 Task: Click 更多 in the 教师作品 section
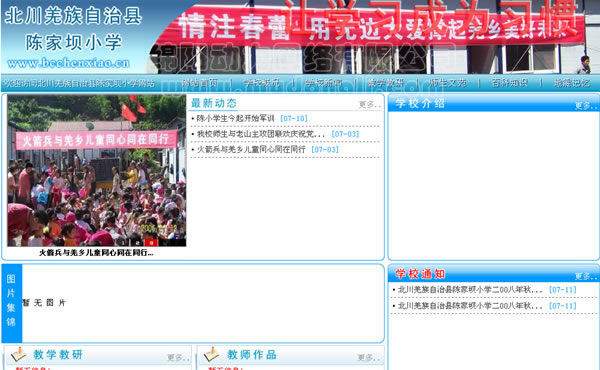pos(368,357)
